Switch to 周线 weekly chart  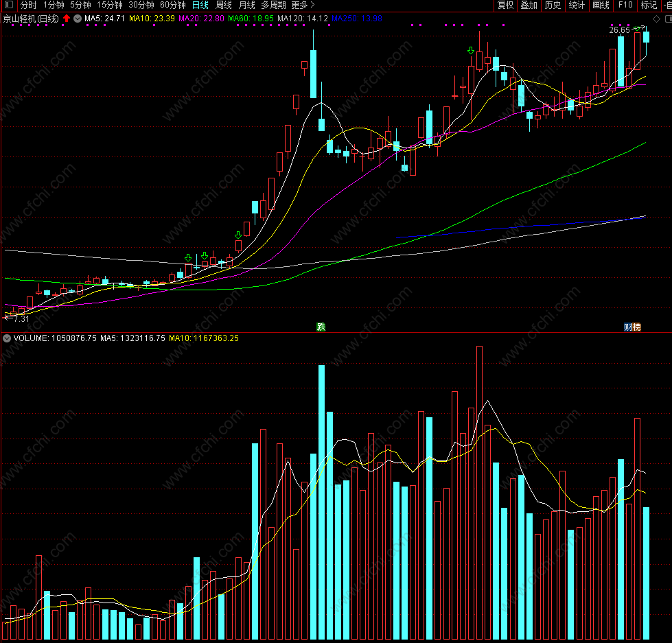click(x=223, y=5)
